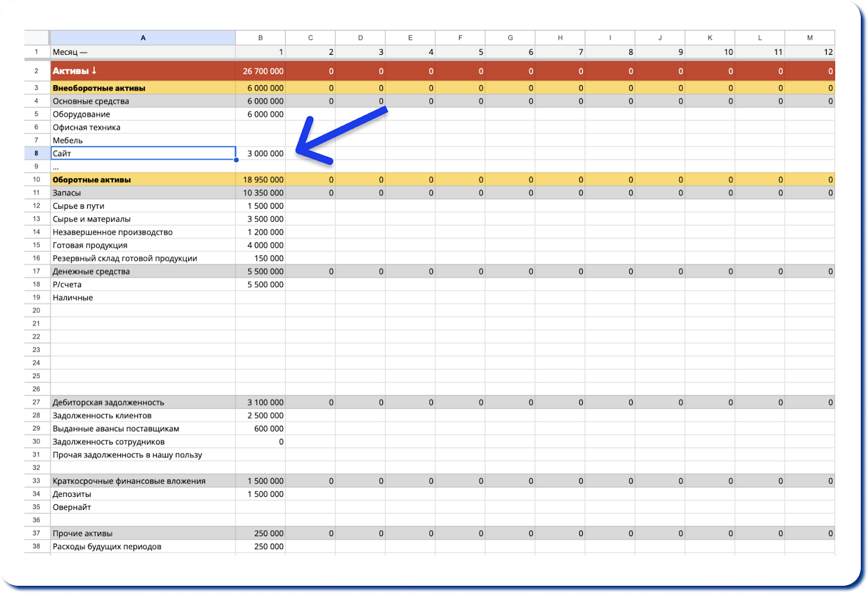Click 'Дебиторская задолженность' cell
Image resolution: width=868 pixels, height=593 pixels.
(x=143, y=402)
